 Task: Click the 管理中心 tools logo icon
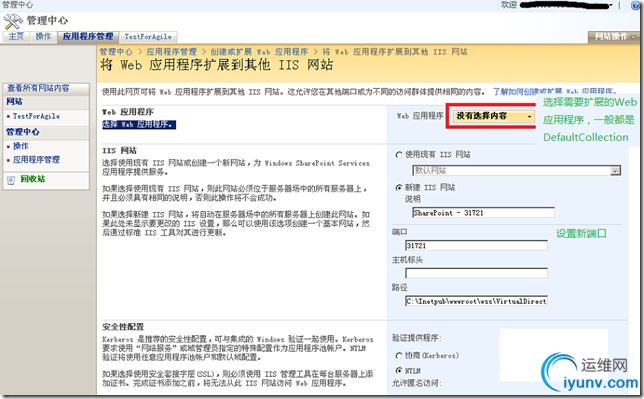click(x=13, y=21)
